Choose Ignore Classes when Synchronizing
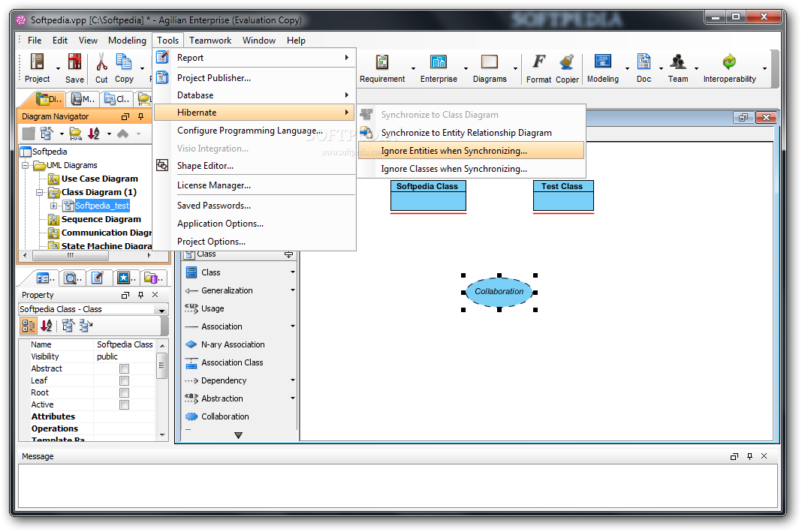Viewport: 802px width, 532px height. [x=471, y=169]
